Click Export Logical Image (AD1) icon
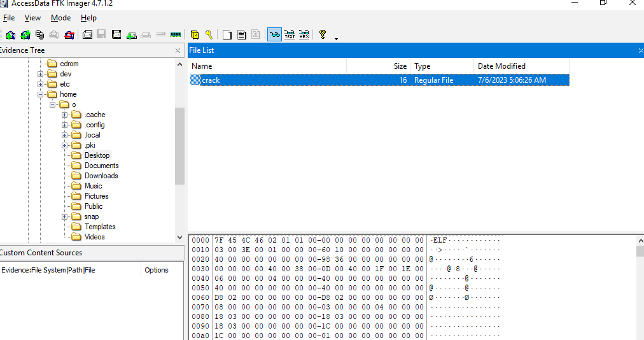The height and width of the screenshot is (340, 644). click(x=116, y=35)
